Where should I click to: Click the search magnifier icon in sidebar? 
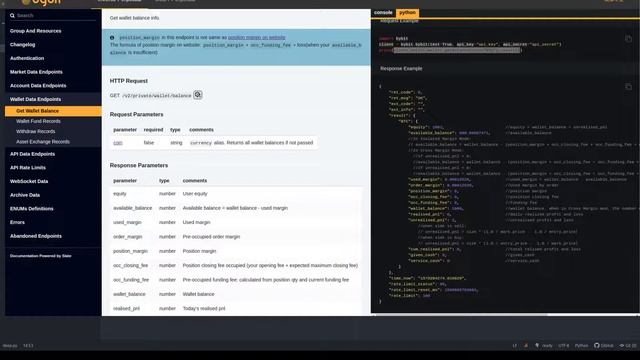pos(12,16)
